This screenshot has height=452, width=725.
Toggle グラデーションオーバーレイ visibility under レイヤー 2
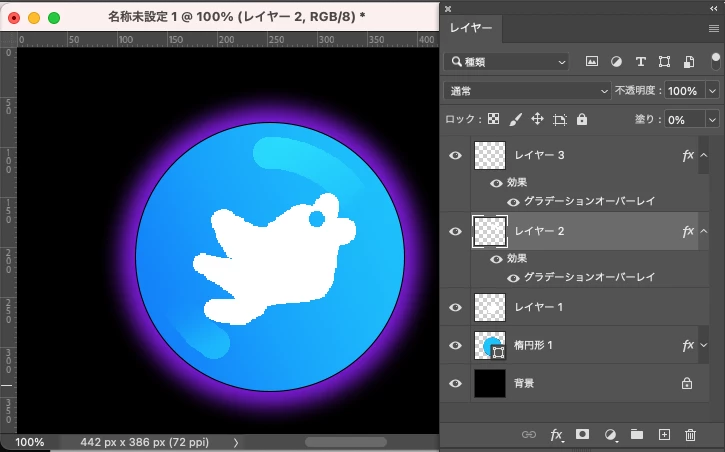[513, 278]
